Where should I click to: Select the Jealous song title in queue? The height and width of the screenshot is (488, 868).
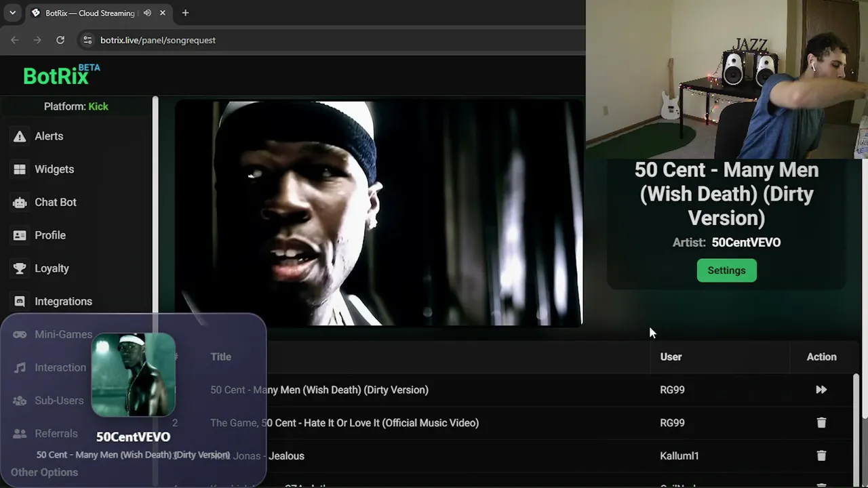click(257, 456)
